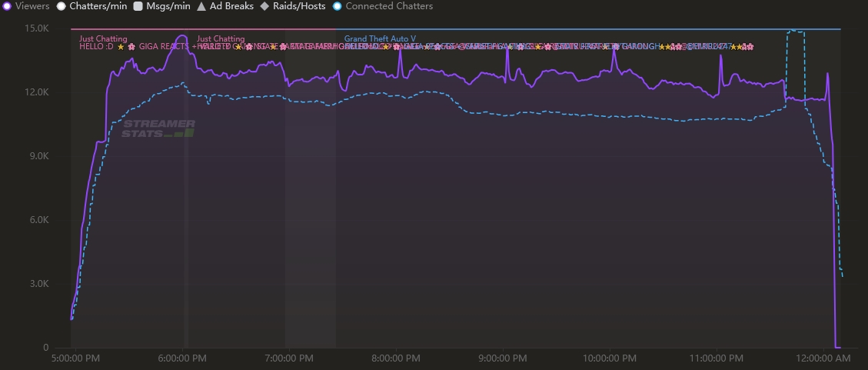Click the 6:00:00 PM time axis label

click(183, 359)
